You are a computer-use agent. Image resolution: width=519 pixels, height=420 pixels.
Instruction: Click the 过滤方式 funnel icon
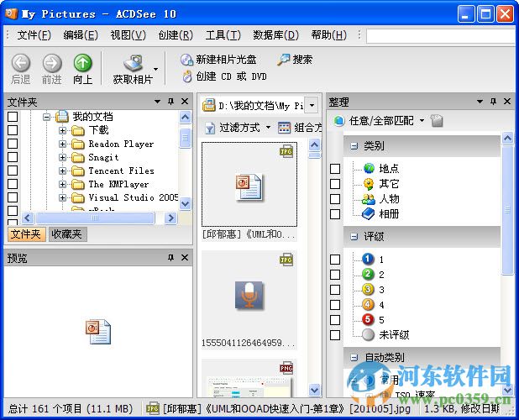pyautogui.click(x=210, y=128)
